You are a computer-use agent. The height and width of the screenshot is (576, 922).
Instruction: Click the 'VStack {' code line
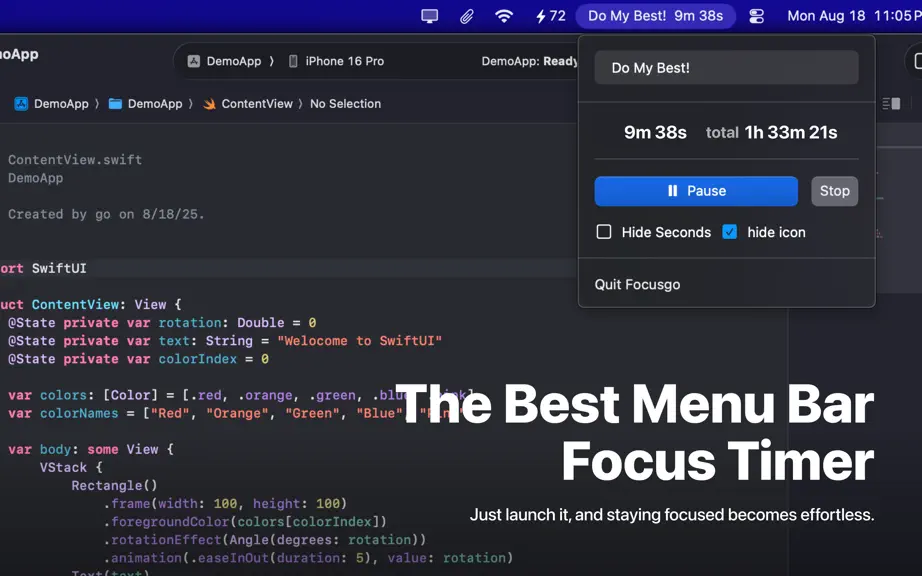pos(71,468)
